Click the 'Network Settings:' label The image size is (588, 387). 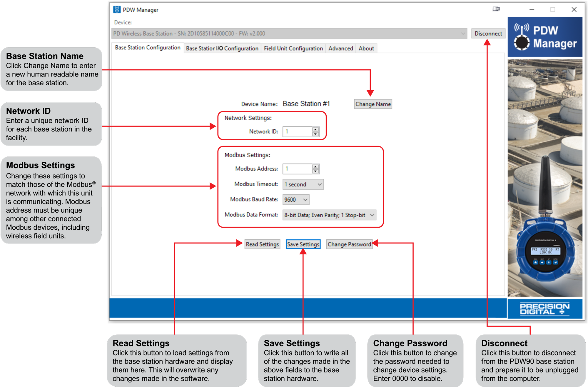click(248, 118)
